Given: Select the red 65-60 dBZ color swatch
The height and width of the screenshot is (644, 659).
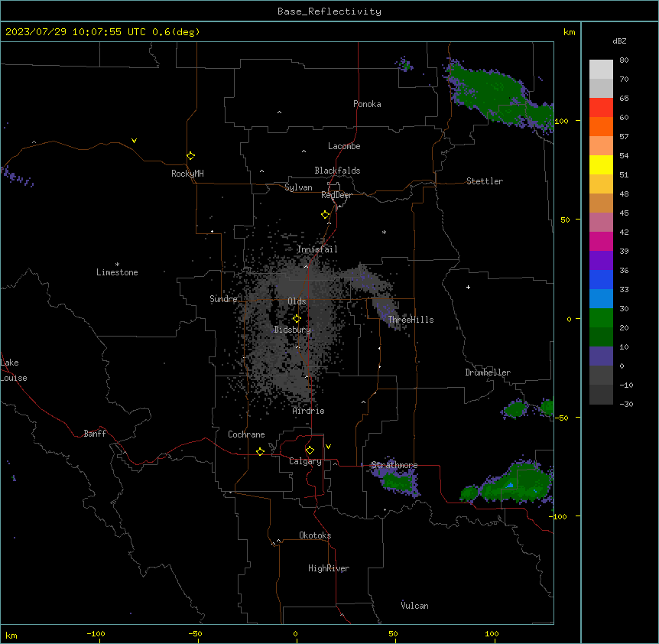Looking at the screenshot, I should (601, 108).
